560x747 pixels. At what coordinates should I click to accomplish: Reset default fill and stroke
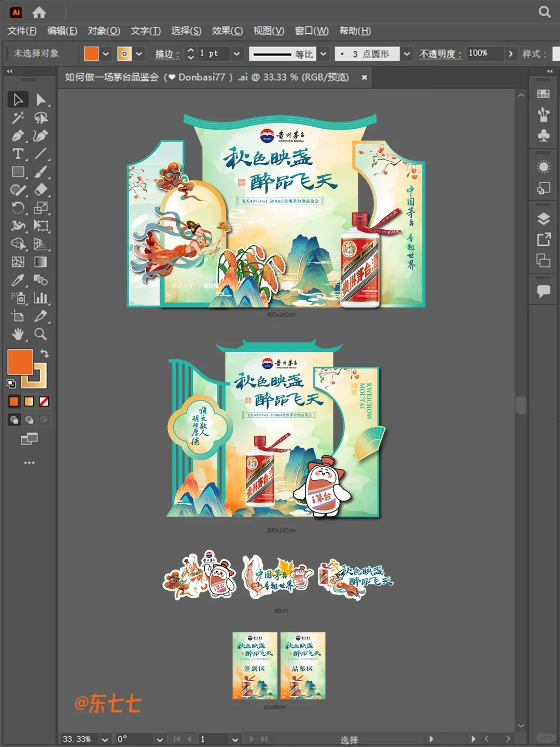(11, 384)
